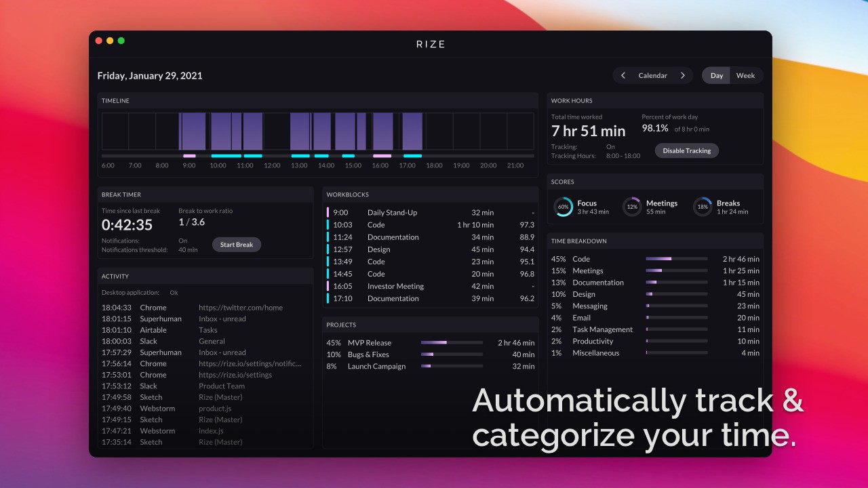Switch to Week view
This screenshot has height=488, width=868.
(745, 75)
